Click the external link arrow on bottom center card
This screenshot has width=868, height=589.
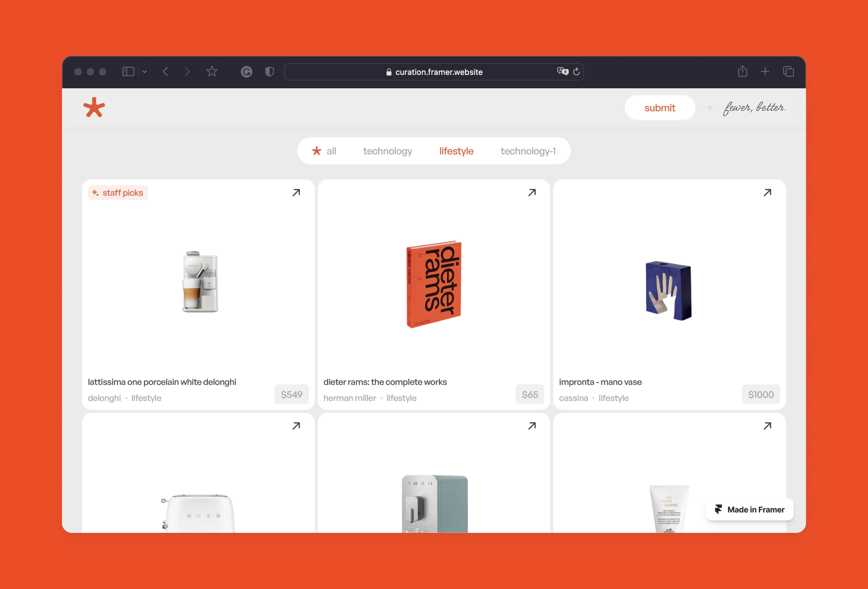pos(532,426)
